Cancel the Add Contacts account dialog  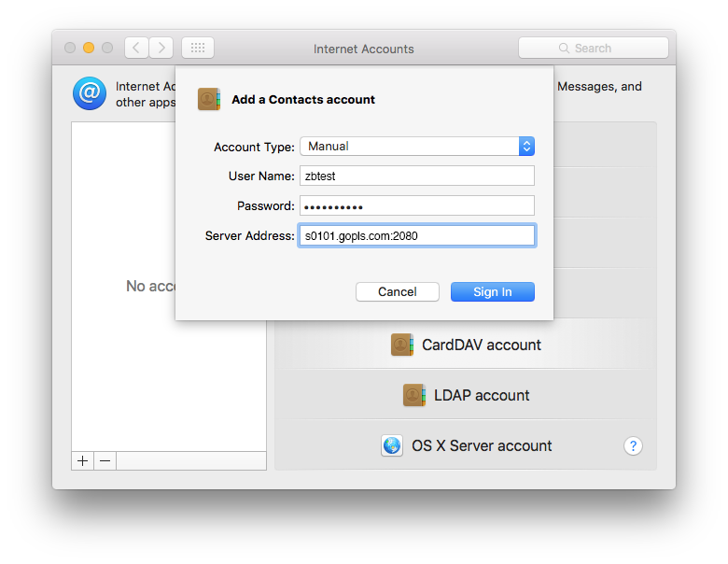tap(397, 291)
